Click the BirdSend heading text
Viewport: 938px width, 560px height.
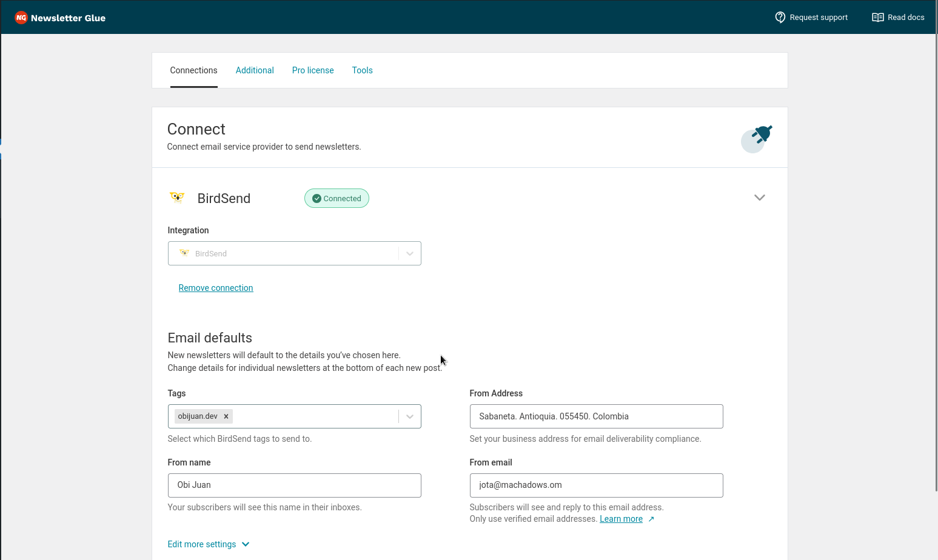pos(224,198)
